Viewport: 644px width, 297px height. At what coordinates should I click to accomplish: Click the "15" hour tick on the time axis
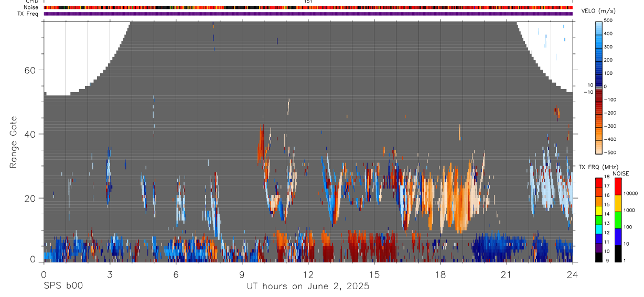[x=374, y=274]
